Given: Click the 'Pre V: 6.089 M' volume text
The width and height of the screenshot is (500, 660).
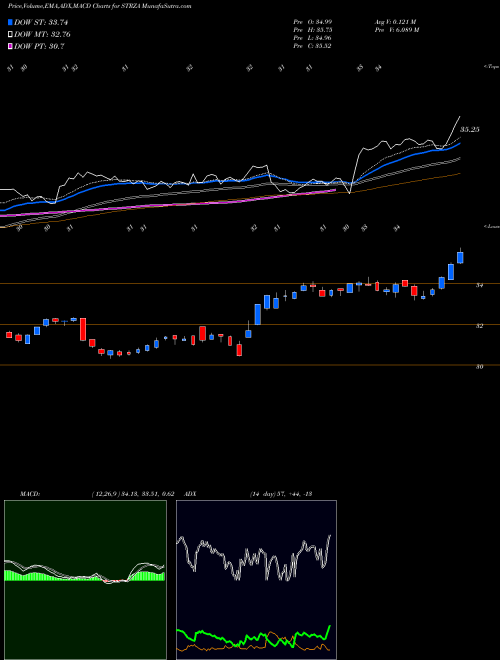Looking at the screenshot, I should (x=396, y=30).
